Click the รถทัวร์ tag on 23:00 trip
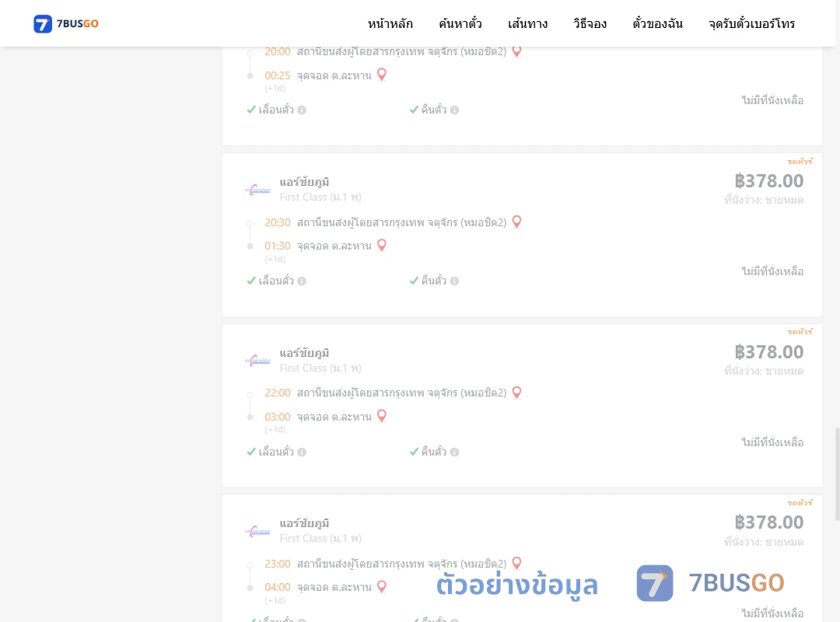840x622 pixels. 800,503
